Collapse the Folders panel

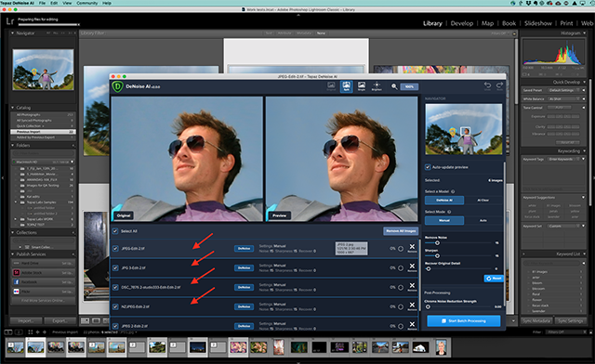click(x=12, y=145)
